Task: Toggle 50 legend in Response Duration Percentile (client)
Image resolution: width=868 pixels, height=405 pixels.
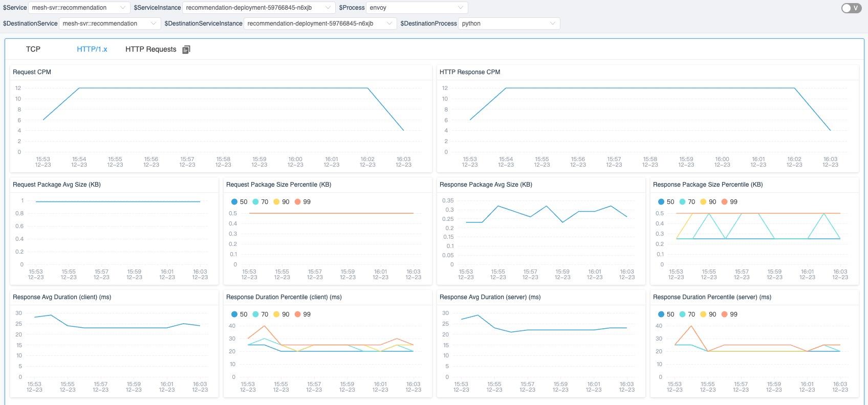Action: coord(239,314)
